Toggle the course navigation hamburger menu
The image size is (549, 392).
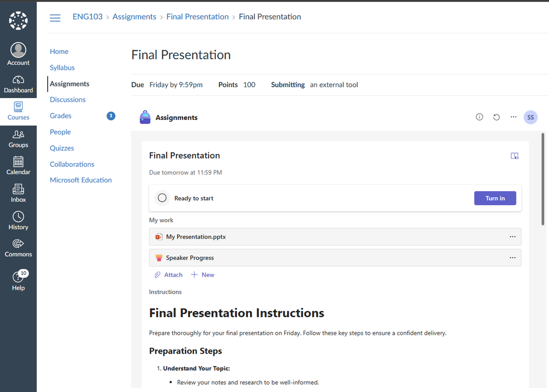click(55, 18)
